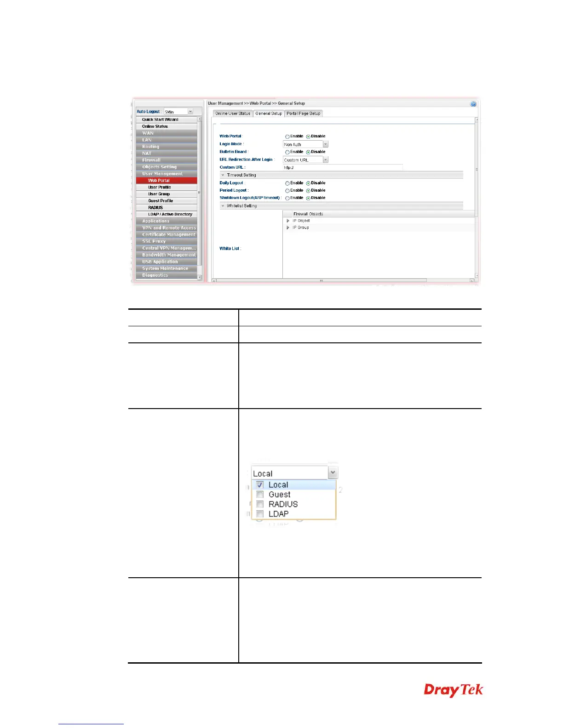Click the Firewall Objects column header
This screenshot has height=728, width=563.
click(379, 214)
